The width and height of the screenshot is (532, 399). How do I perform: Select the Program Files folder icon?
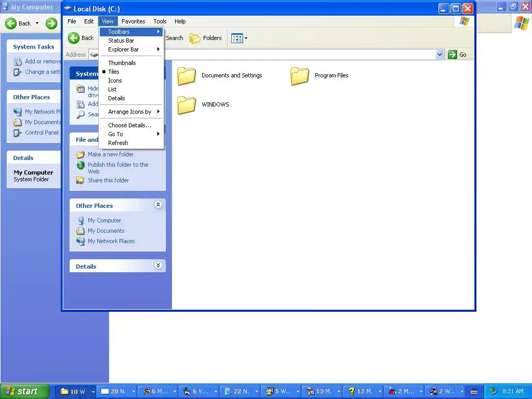pyautogui.click(x=300, y=75)
